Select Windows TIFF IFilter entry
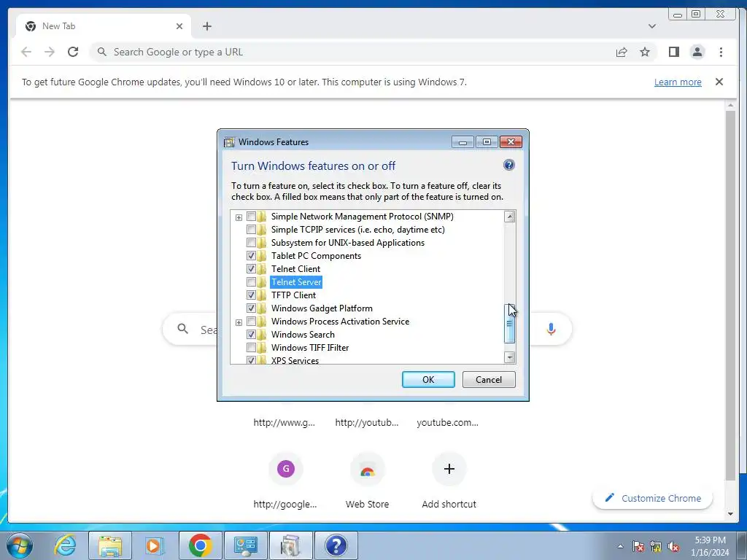 (310, 348)
